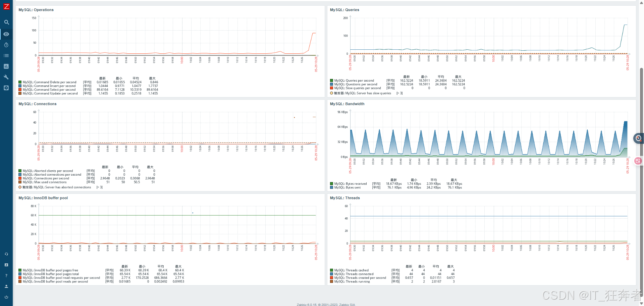This screenshot has width=644, height=306.
Task: Open the Services clock icon menu
Action: pyautogui.click(x=6, y=45)
